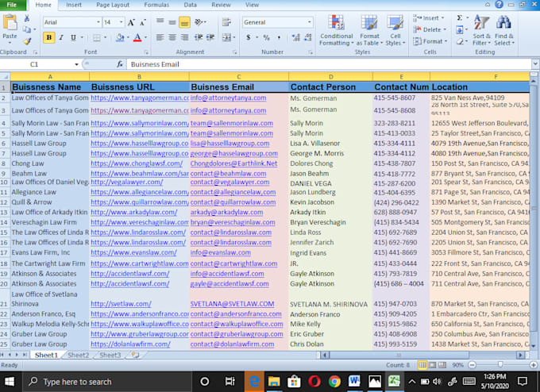This screenshot has height=392, width=540.
Task: Click the zoom out minus button
Action: coord(472,365)
